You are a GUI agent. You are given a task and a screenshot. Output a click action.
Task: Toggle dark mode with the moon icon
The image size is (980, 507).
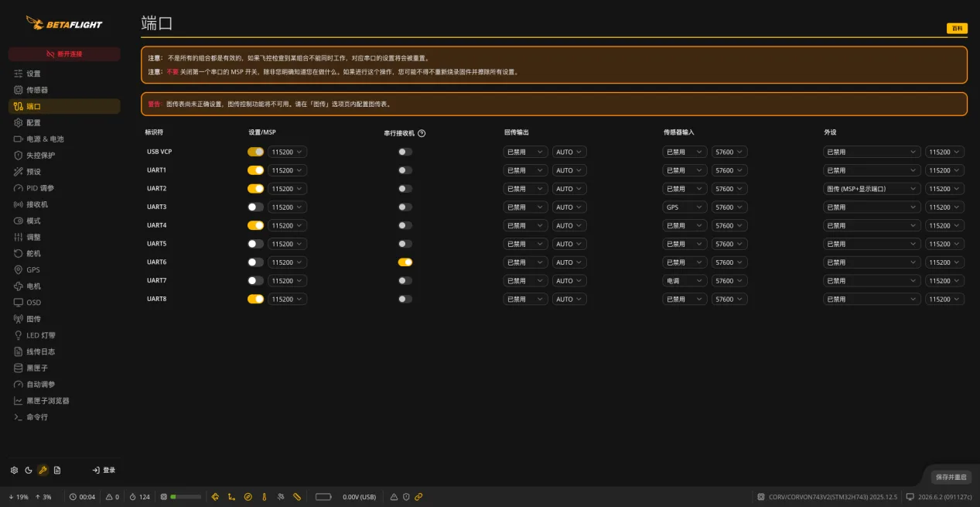pyautogui.click(x=29, y=470)
